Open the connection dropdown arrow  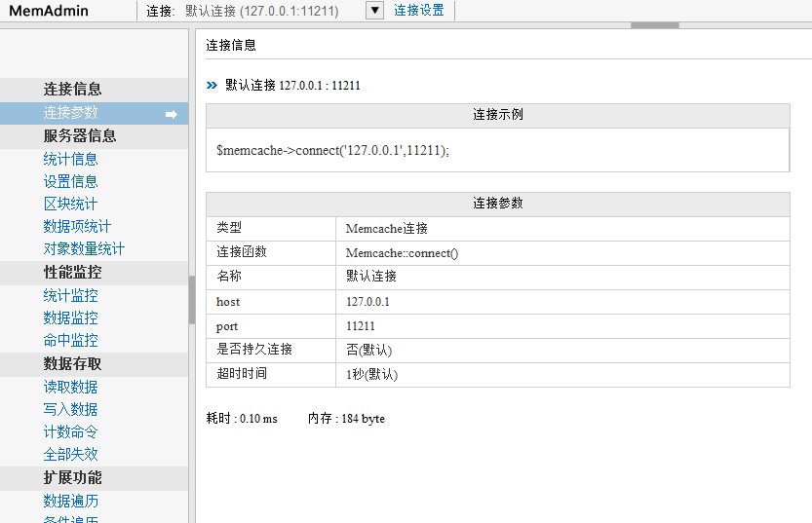click(x=374, y=11)
